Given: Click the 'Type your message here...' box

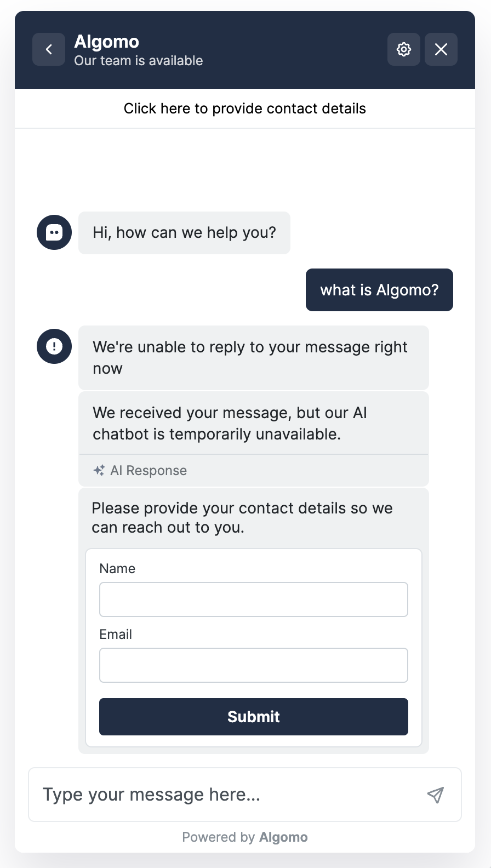Looking at the screenshot, I should pos(225,795).
